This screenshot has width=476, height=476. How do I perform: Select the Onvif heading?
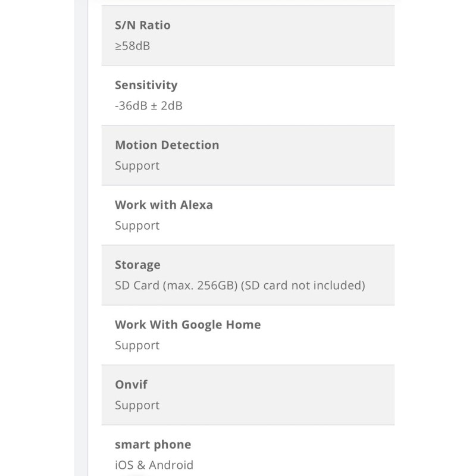click(x=131, y=384)
